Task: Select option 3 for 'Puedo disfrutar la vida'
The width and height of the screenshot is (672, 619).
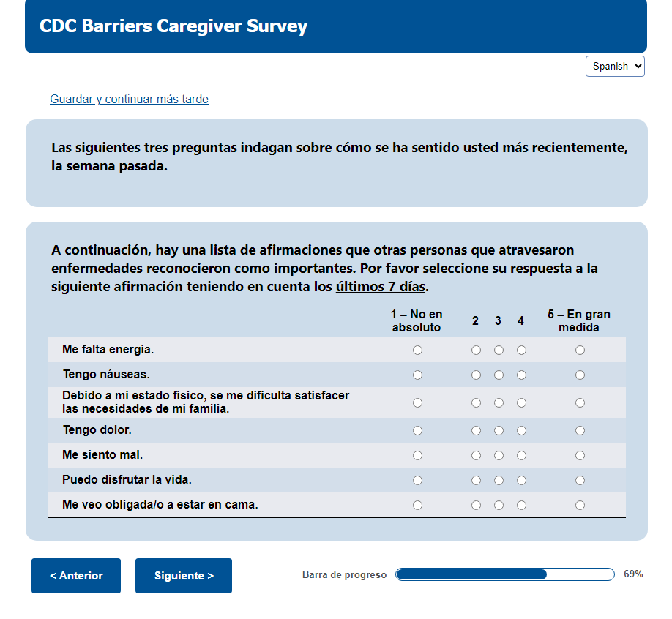Action: (x=499, y=480)
